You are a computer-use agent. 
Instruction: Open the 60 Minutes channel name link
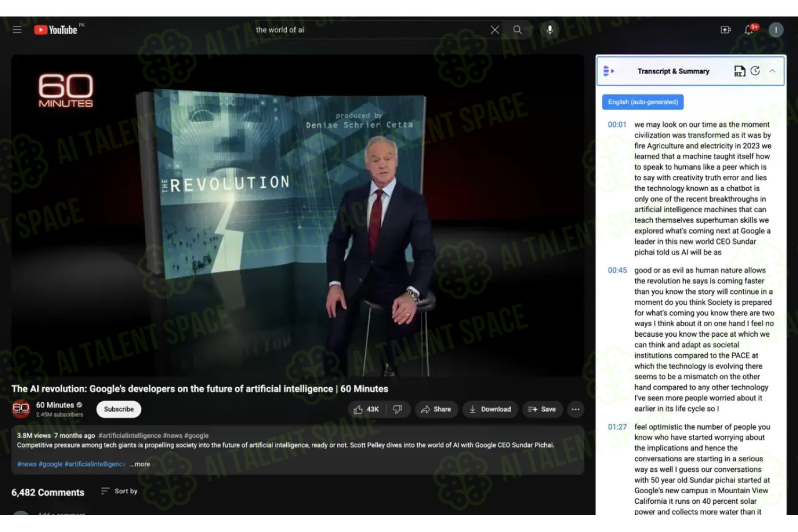55,405
